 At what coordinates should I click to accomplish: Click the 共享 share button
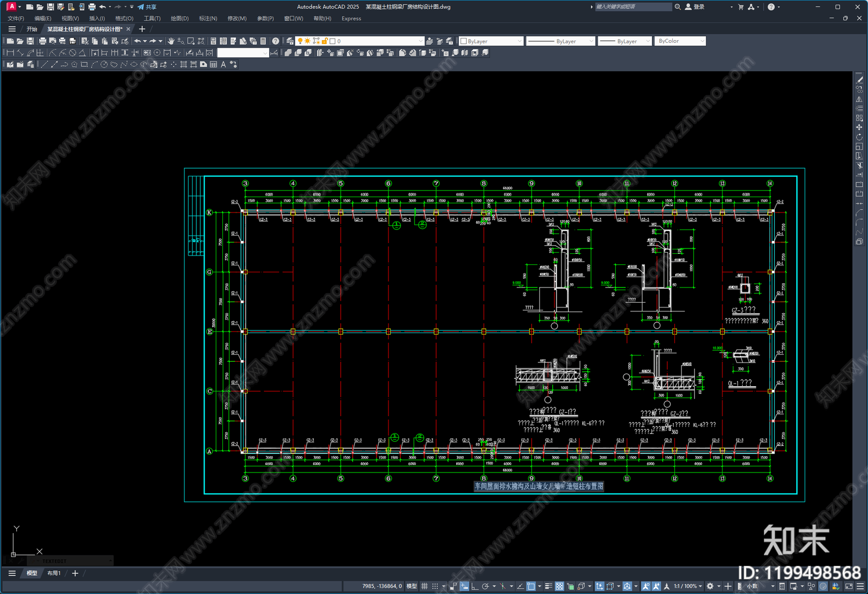click(147, 7)
